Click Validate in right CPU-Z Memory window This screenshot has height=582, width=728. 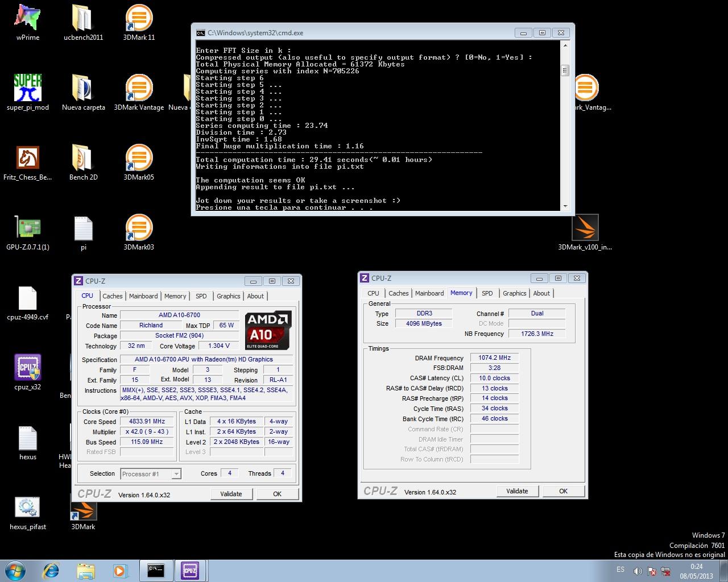(x=517, y=491)
